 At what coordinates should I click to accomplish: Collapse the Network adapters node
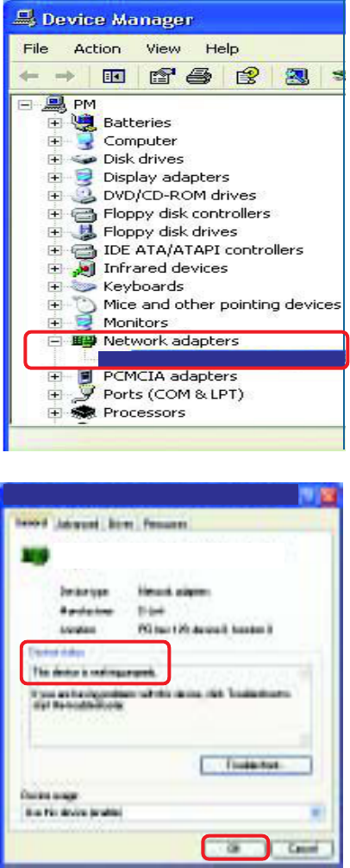tap(54, 342)
